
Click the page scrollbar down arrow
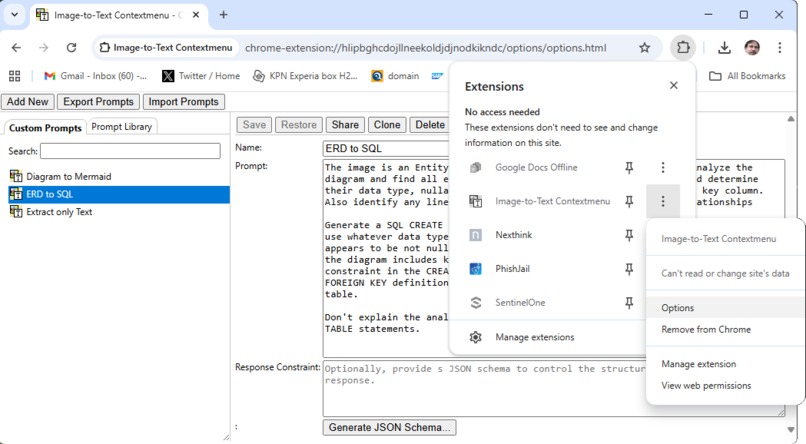coord(791,430)
